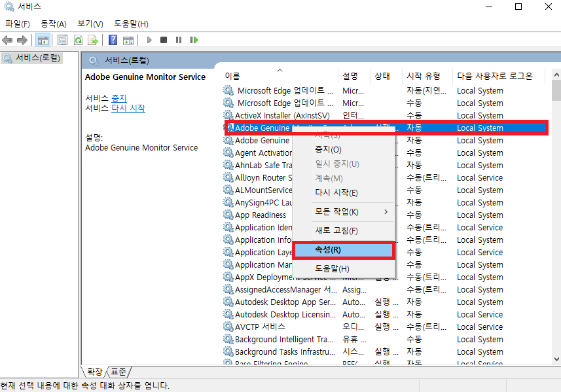Image resolution: width=561 pixels, height=392 pixels.
Task: Sort by the 이름 column header
Action: [280, 76]
